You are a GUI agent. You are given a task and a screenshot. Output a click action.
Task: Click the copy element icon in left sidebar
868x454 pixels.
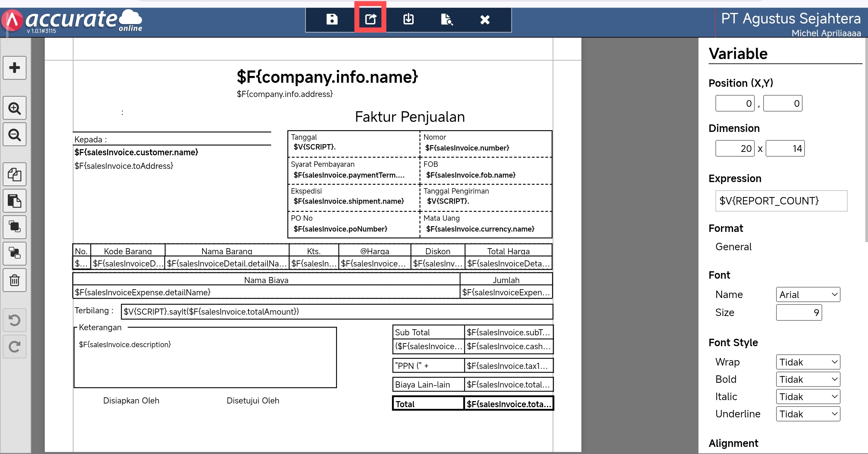[15, 174]
